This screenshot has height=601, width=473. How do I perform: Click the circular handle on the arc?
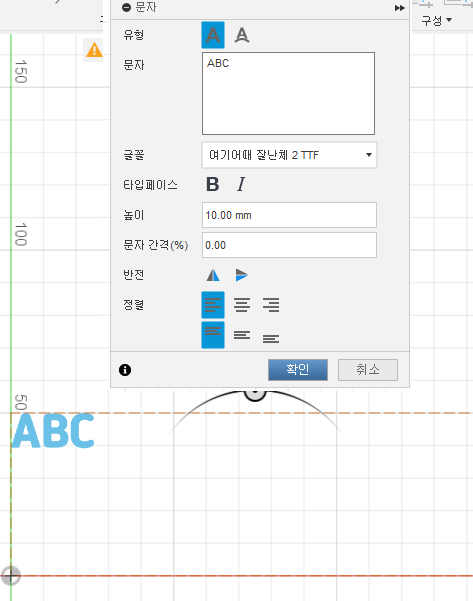point(255,394)
